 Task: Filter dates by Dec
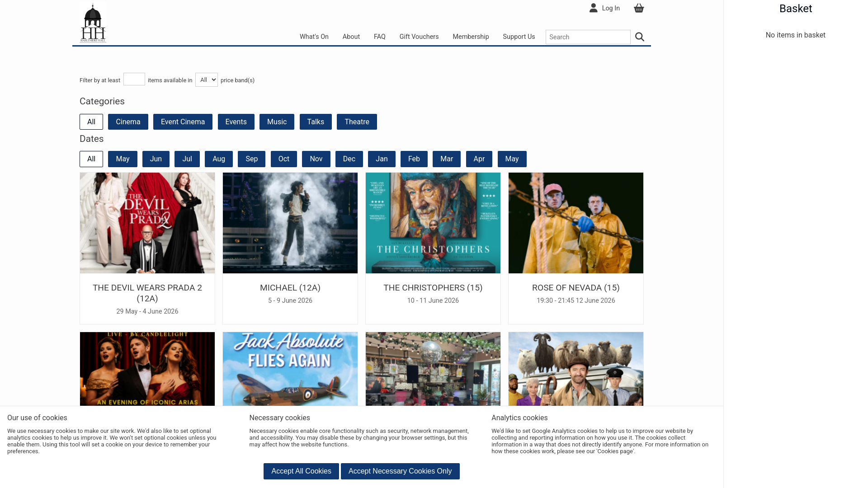click(x=349, y=159)
